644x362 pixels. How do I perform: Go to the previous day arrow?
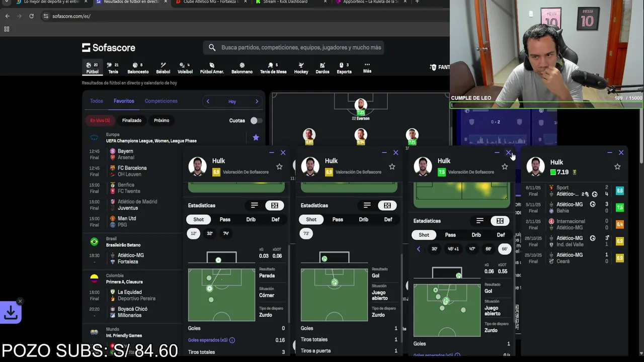point(208,102)
